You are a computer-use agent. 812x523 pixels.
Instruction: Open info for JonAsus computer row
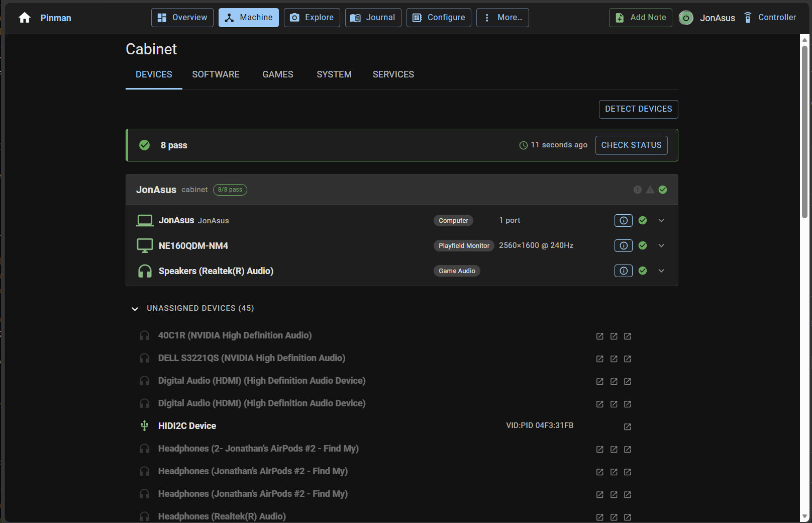624,220
